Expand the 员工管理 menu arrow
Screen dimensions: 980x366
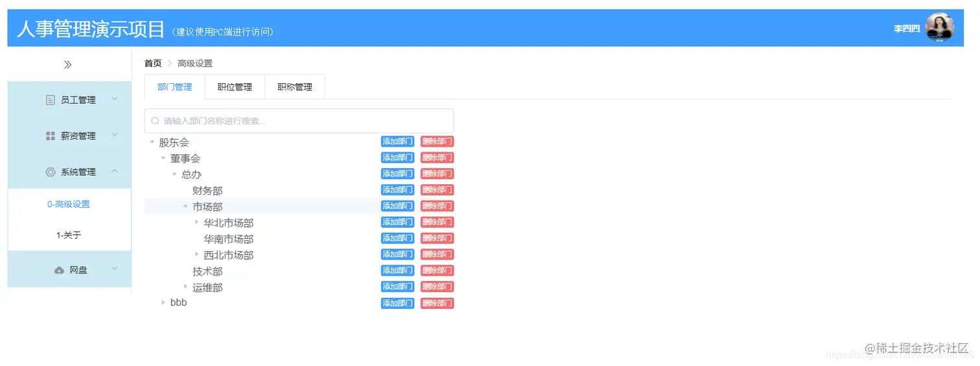pos(115,99)
